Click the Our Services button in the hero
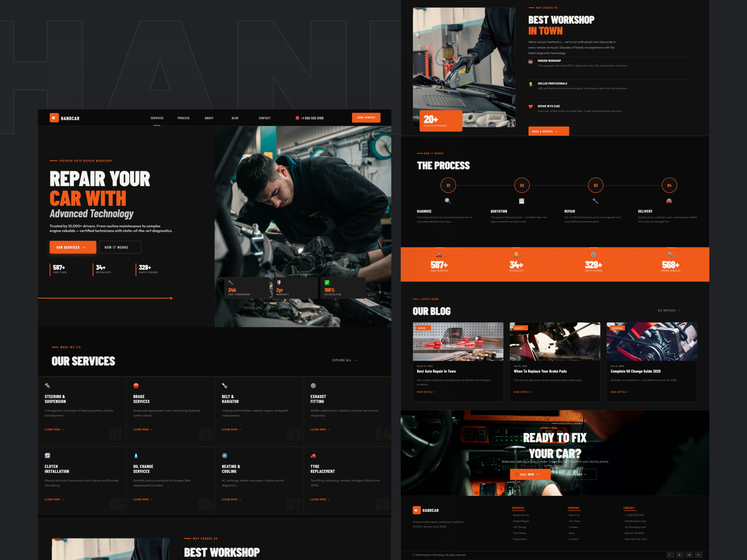Screen dimensions: 747x560 point(73,247)
